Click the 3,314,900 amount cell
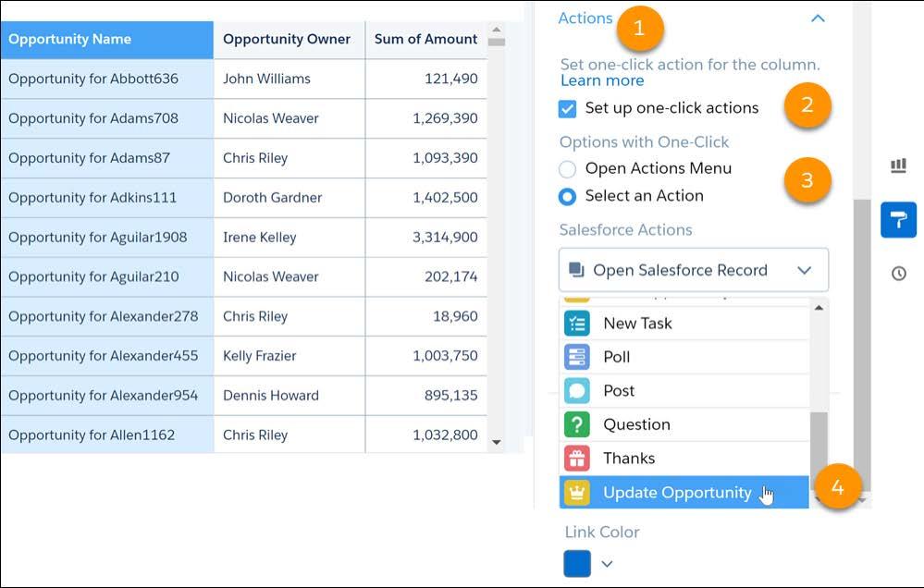924x588 pixels. 426,237
